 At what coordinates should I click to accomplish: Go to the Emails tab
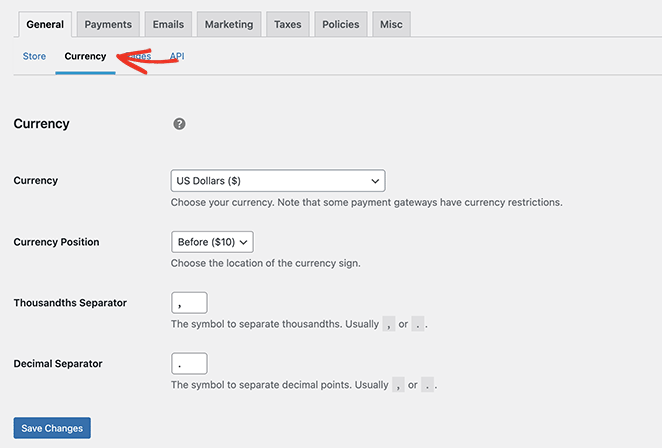pos(168,24)
